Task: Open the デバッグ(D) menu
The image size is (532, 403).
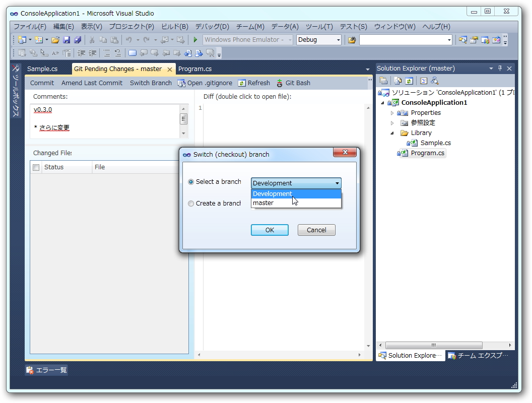Action: coord(212,27)
